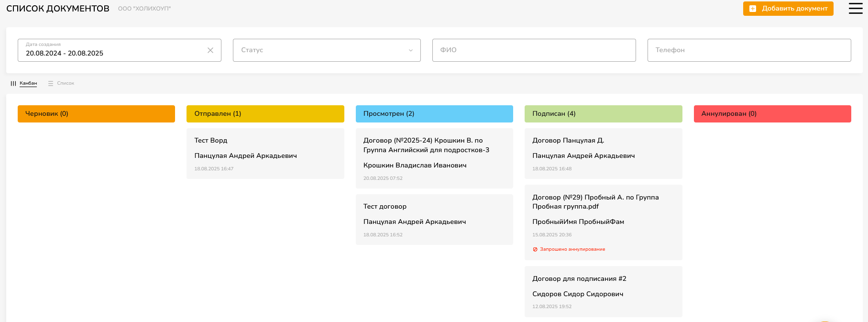Click the name ПробныйИмя ПробныйФам
The width and height of the screenshot is (868, 322).
578,222
